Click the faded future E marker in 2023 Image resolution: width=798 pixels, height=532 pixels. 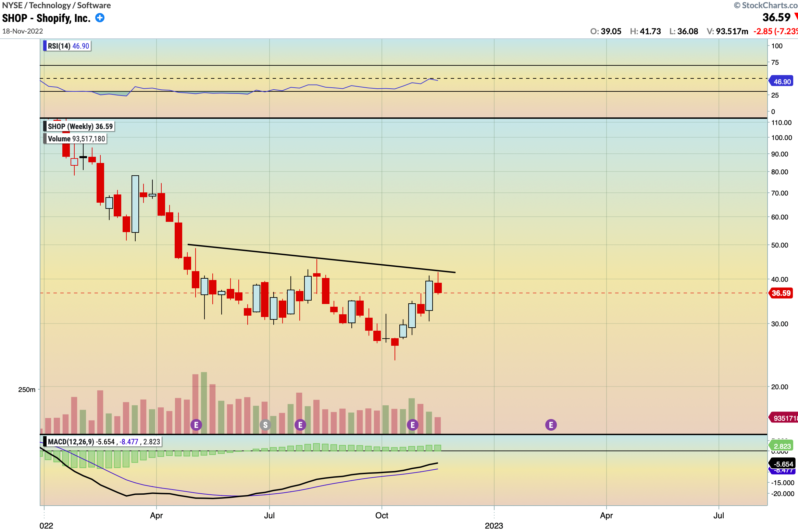551,425
